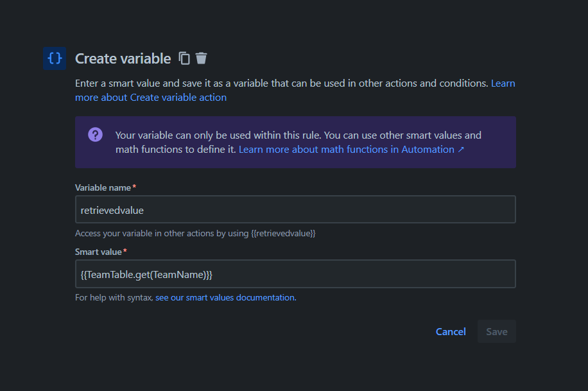Click the curly braces Create variable icon
Screen dimensions: 588x391
pyautogui.click(x=55, y=58)
